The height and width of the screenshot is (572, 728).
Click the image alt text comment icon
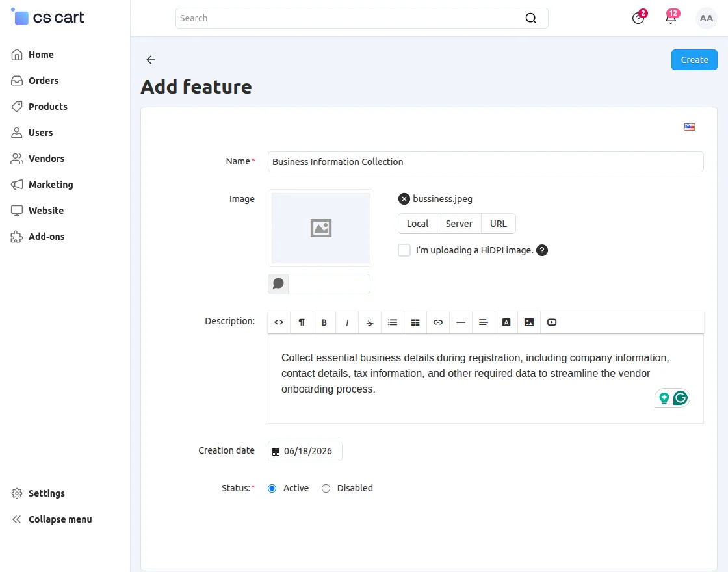coord(278,283)
